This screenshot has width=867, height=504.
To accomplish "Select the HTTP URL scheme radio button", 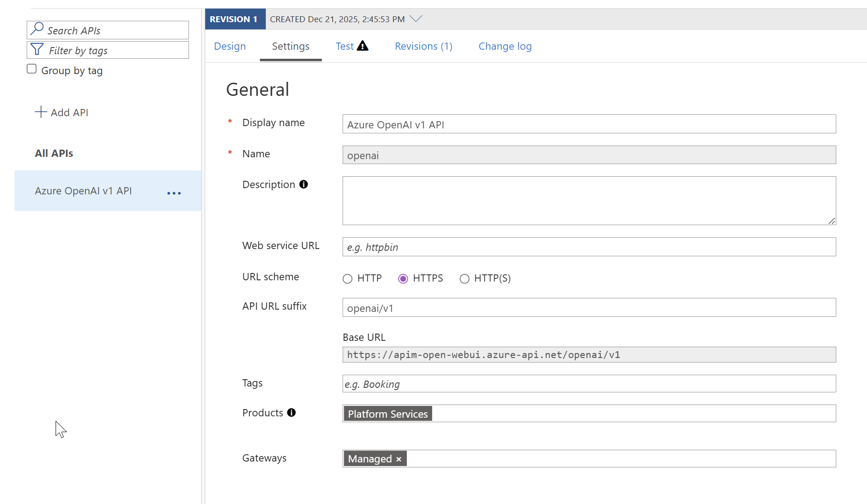I will click(x=347, y=279).
